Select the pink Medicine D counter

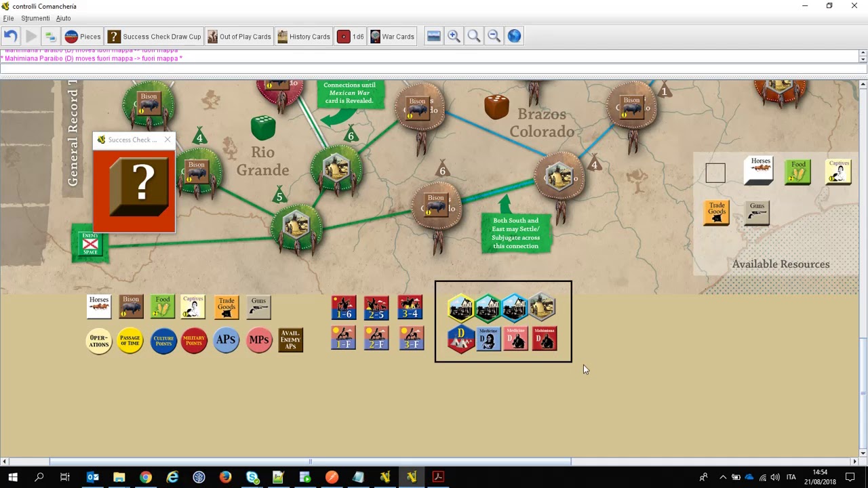pyautogui.click(x=516, y=339)
